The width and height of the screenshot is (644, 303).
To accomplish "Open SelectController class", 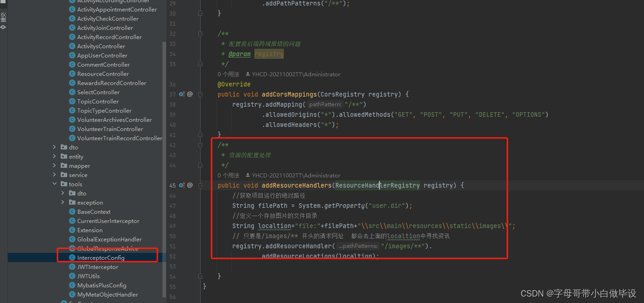I will (x=98, y=92).
